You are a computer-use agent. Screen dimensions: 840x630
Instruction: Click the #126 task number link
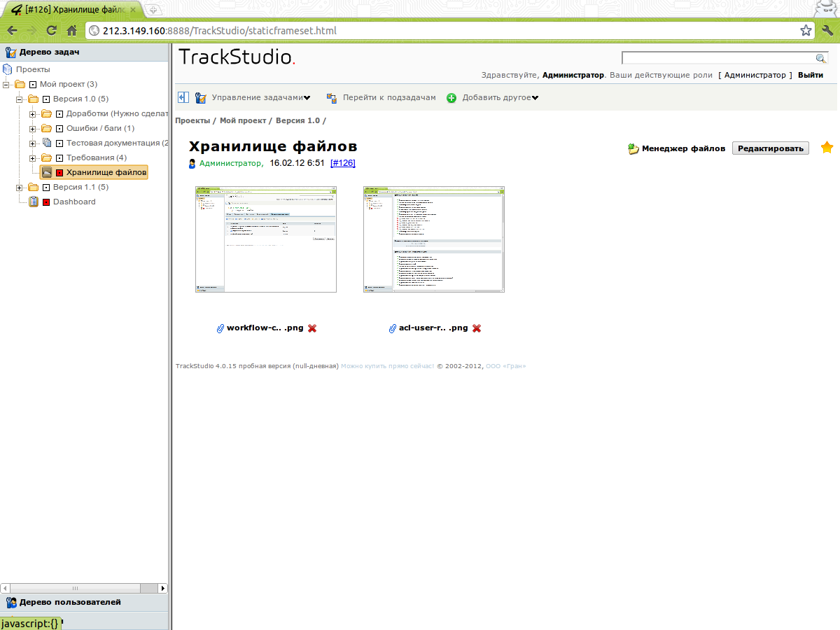(343, 163)
